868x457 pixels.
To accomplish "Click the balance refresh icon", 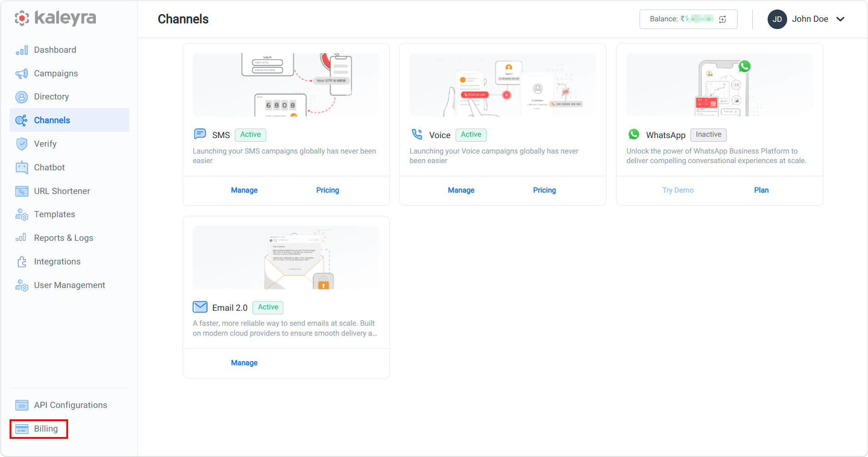I will (723, 19).
